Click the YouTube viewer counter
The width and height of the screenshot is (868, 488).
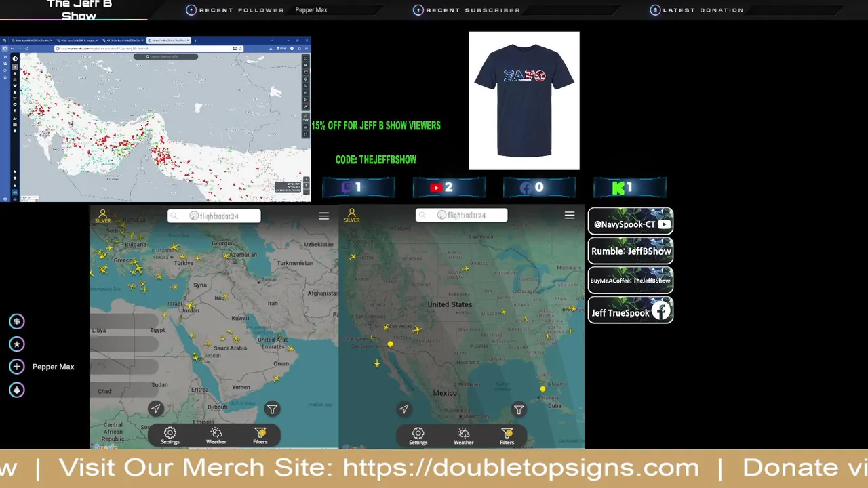(x=449, y=188)
